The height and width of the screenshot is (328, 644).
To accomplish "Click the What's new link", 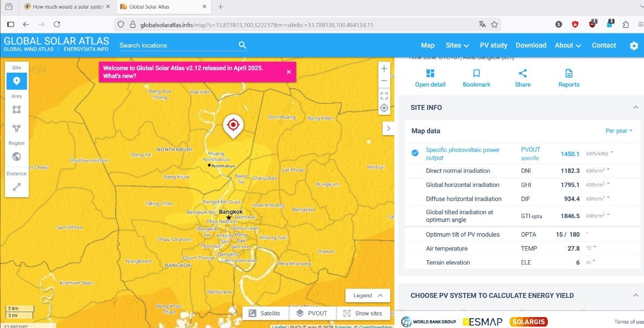I will pos(120,76).
